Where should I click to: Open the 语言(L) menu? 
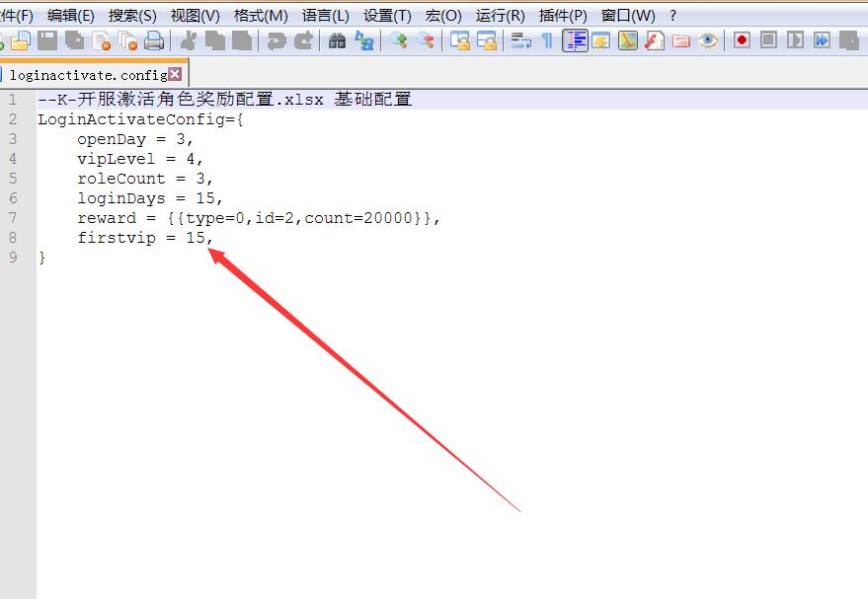pos(326,16)
